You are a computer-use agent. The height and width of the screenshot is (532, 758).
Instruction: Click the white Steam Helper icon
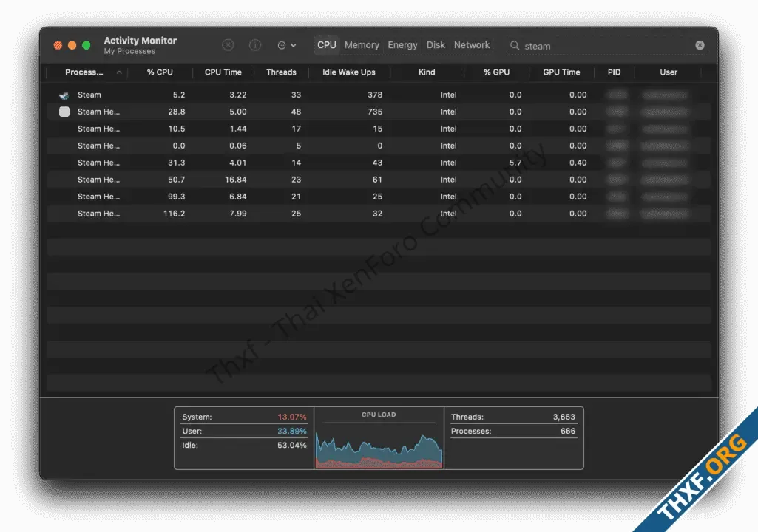coord(64,112)
